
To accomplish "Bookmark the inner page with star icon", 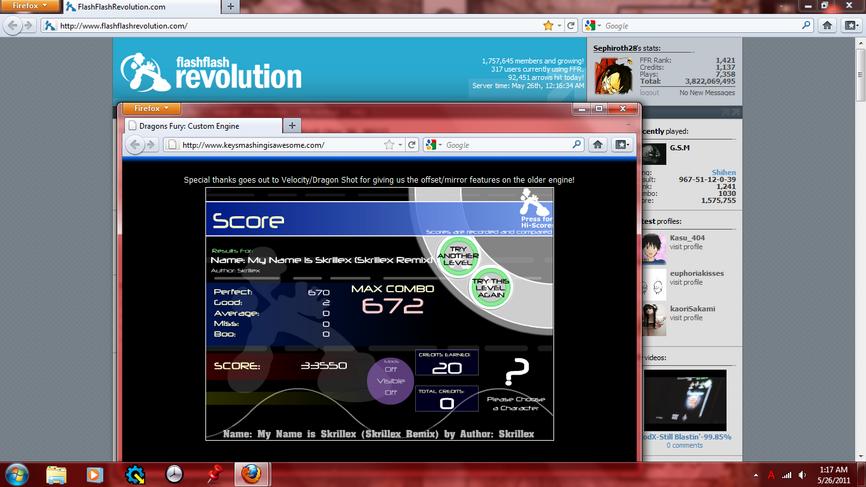I will (389, 145).
